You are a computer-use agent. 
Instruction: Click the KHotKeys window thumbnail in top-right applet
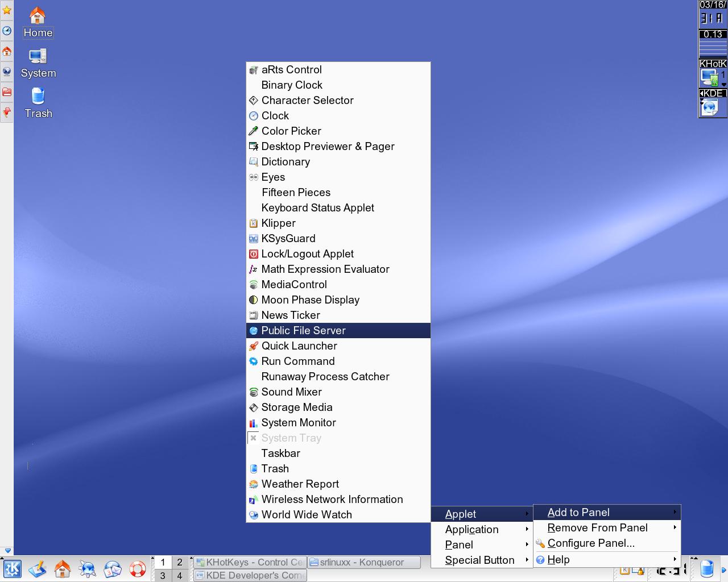tap(710, 77)
